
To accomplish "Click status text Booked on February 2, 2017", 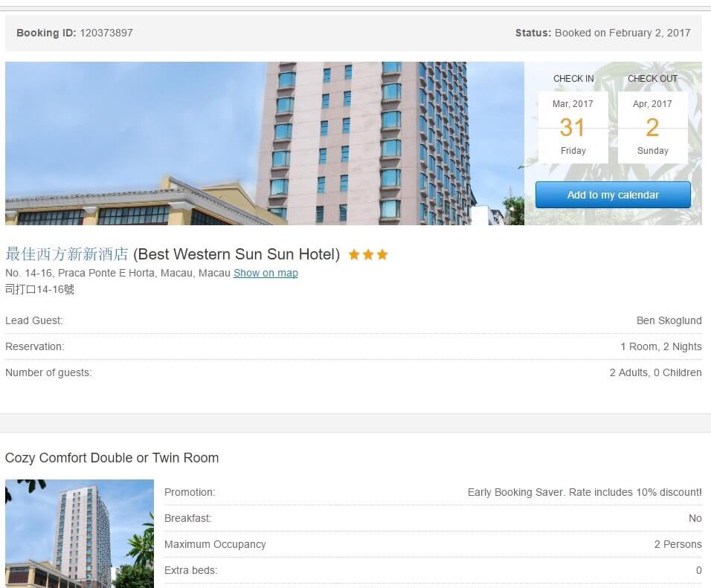I will click(x=622, y=33).
